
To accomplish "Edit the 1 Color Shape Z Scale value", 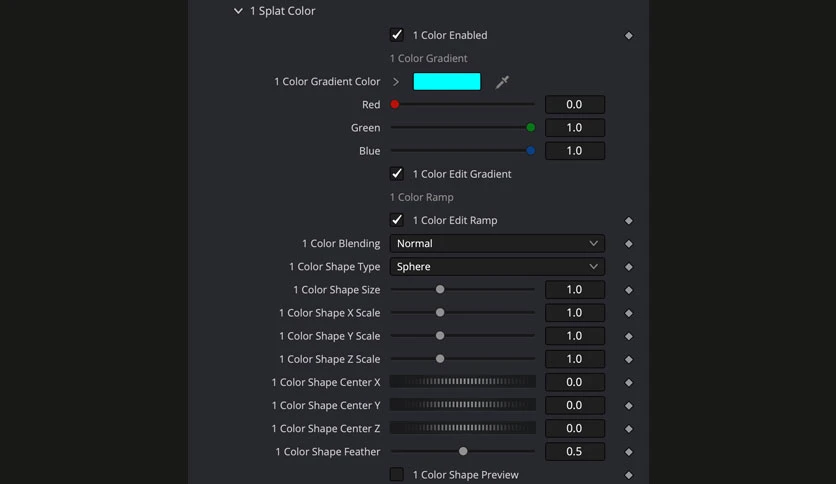I will pos(575,359).
